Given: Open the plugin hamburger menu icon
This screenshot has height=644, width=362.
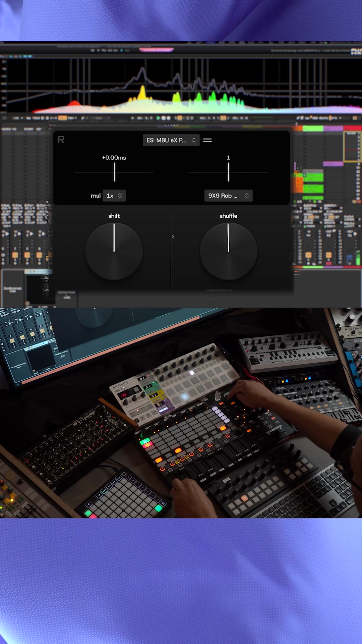Looking at the screenshot, I should coord(207,140).
